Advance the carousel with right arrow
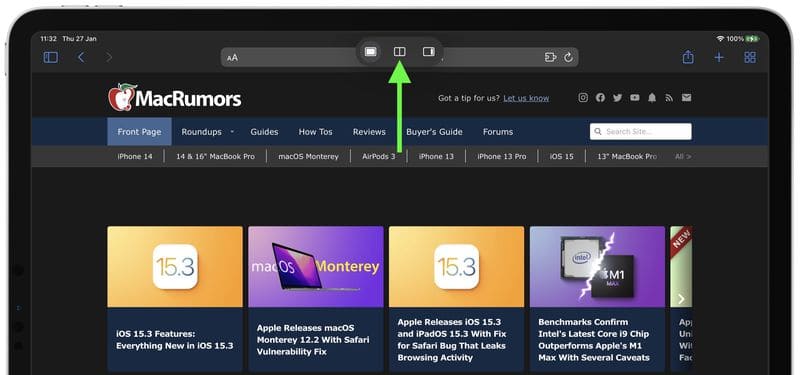The height and width of the screenshot is (375, 800). (x=681, y=298)
